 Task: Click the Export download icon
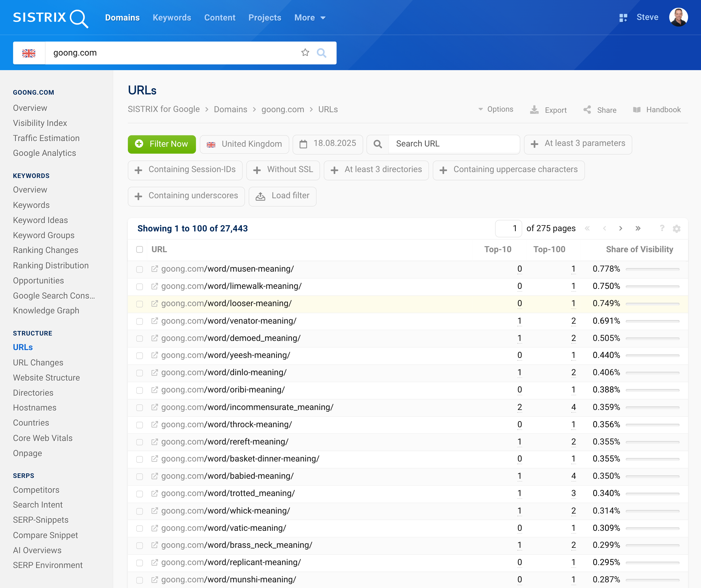pos(534,110)
